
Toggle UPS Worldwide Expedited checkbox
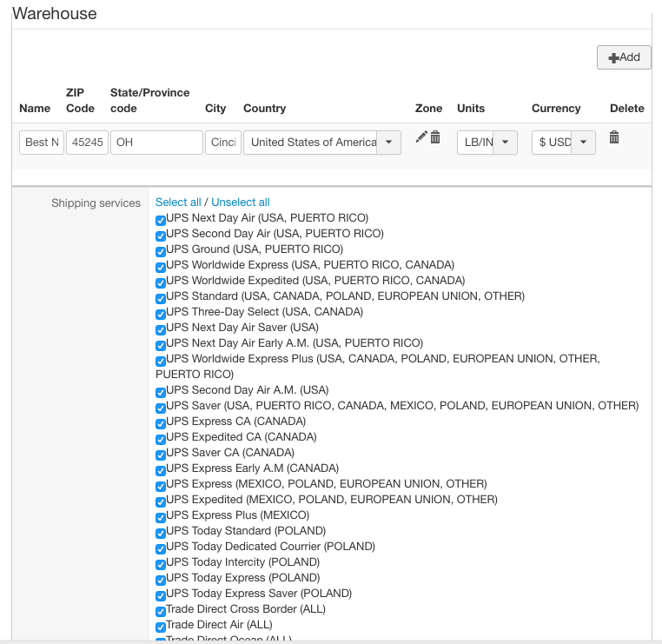(161, 283)
